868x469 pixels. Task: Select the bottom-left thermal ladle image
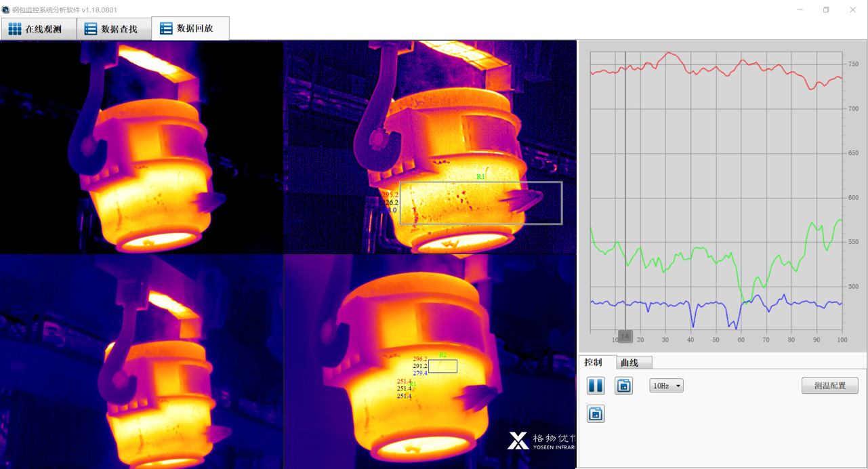click(141, 361)
